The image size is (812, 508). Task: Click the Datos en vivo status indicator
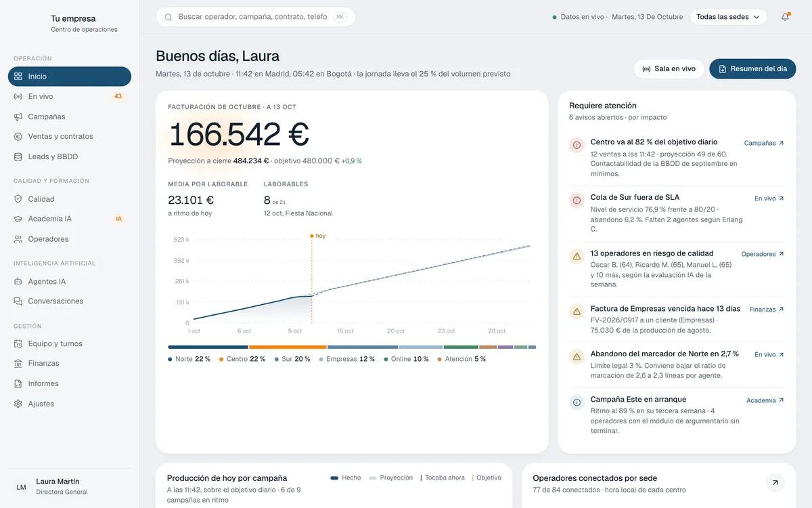pyautogui.click(x=579, y=17)
